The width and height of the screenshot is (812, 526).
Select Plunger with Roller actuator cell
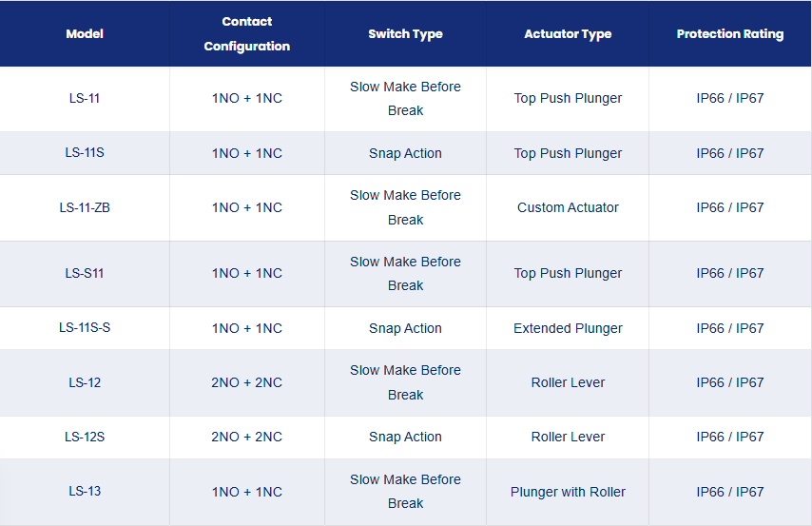click(568, 492)
